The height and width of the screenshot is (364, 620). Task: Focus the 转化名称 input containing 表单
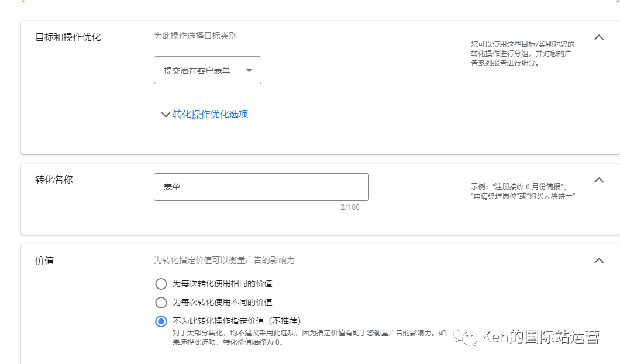point(261,187)
